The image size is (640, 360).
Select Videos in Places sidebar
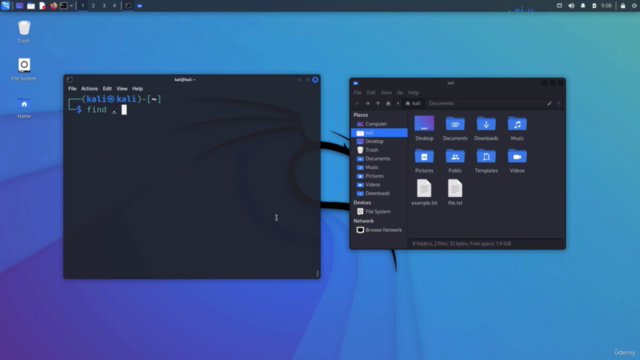pyautogui.click(x=379, y=184)
